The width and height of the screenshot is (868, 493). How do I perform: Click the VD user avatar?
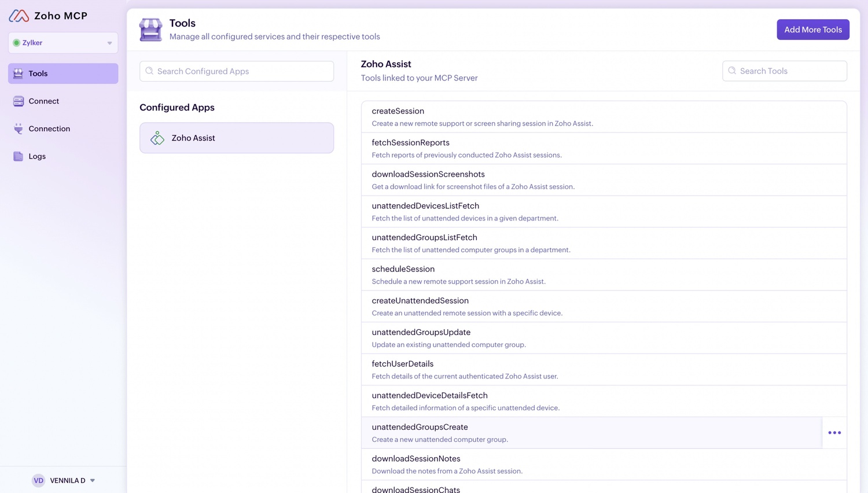[x=38, y=480]
